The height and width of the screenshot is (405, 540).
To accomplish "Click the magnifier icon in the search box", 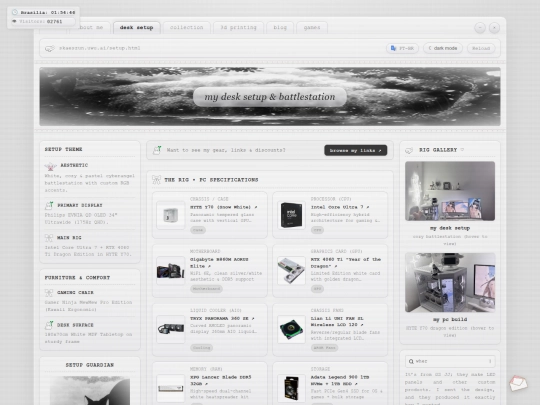I will point(411,361).
